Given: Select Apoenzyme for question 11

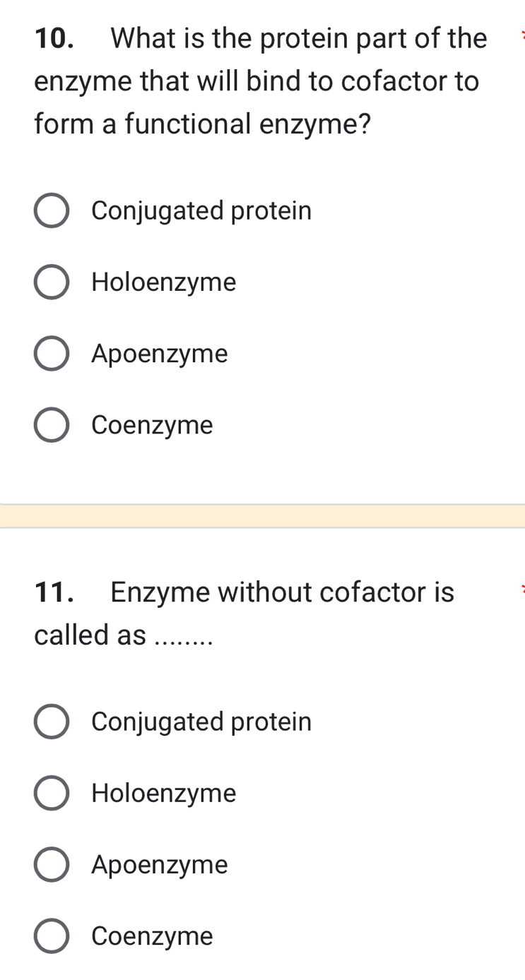Looking at the screenshot, I should coord(51,864).
